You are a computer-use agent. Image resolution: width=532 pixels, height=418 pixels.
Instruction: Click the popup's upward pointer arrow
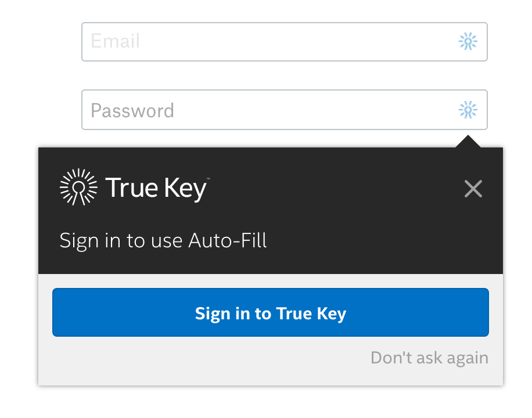[468, 141]
